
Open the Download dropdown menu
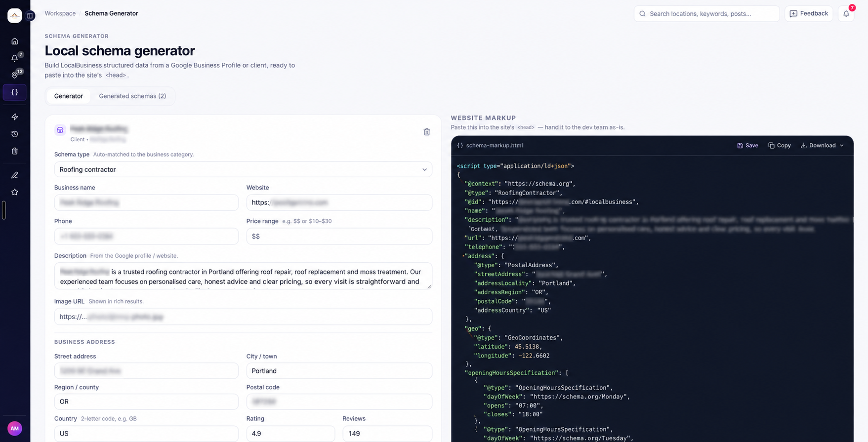coord(822,145)
